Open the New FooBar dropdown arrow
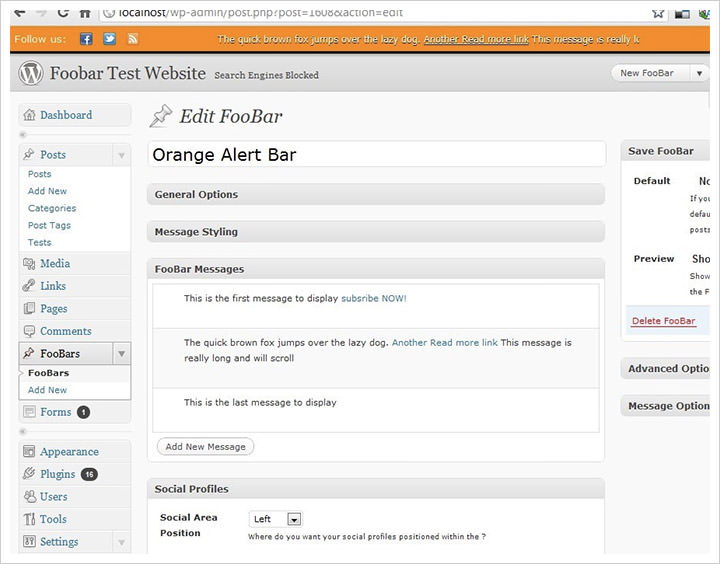Viewport: 720px width, 564px height. 699,73
